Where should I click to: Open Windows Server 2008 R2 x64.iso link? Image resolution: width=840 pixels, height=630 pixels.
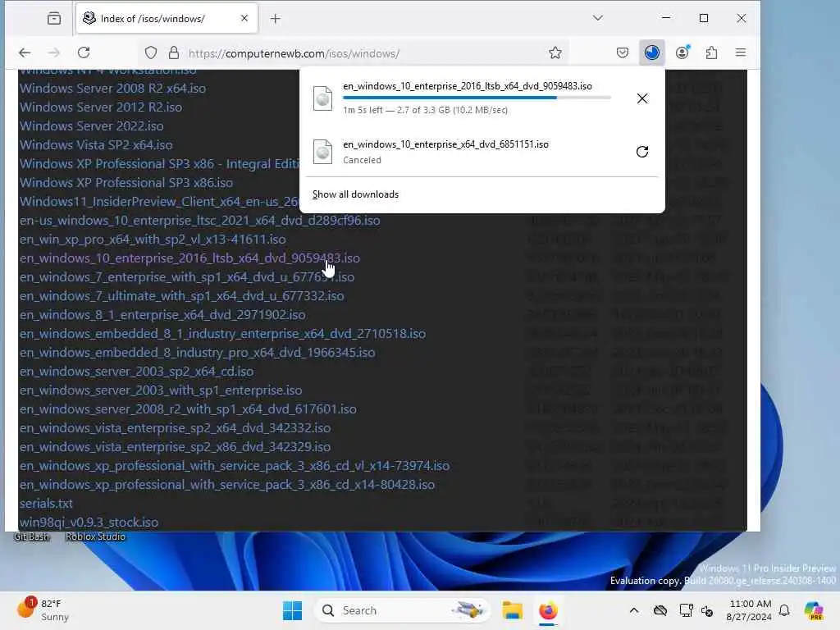[112, 89]
